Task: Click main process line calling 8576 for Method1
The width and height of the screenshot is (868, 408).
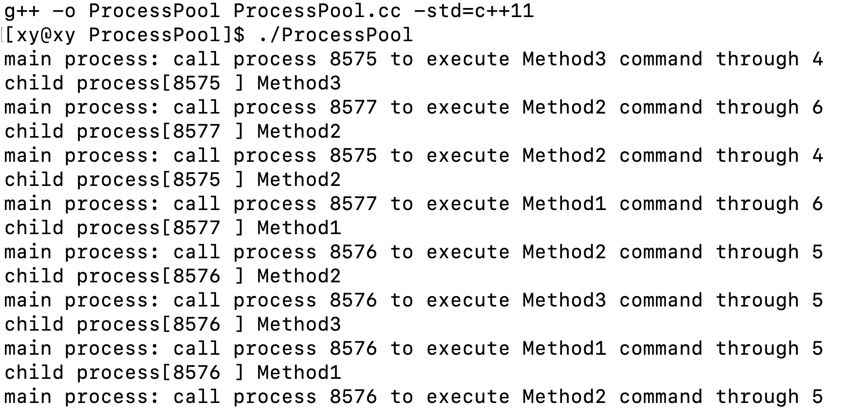Action: (x=413, y=348)
